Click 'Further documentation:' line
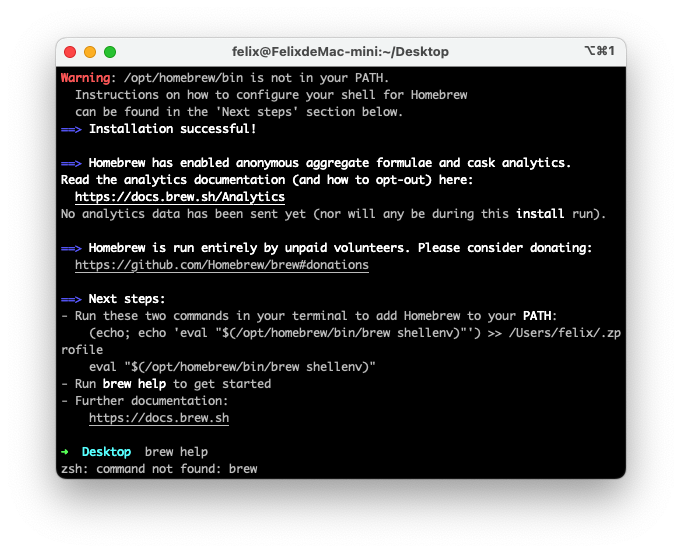The image size is (682, 553). pyautogui.click(x=151, y=401)
